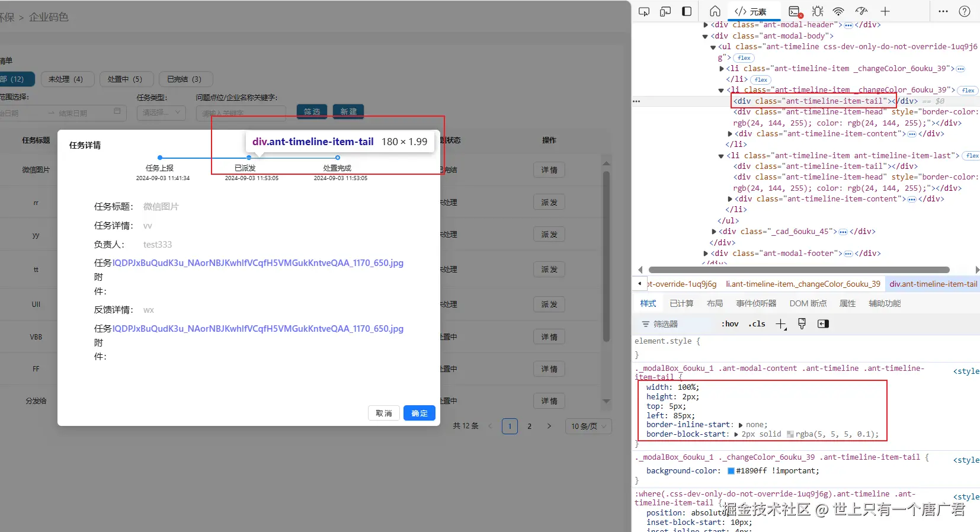Click the #1890ff background-color swatch
Image resolution: width=980 pixels, height=532 pixels.
[731, 471]
